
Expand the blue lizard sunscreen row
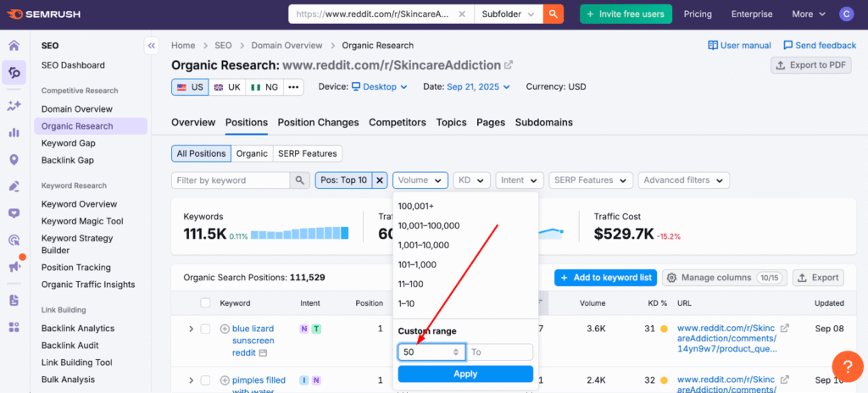point(191,329)
